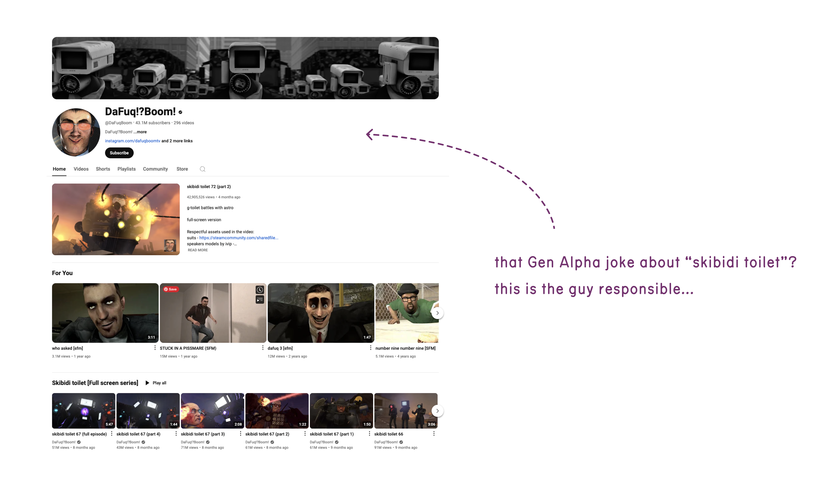Open options menu for skibidi toilet 66
Viewport: 835px width, 504px height.
pyautogui.click(x=434, y=434)
